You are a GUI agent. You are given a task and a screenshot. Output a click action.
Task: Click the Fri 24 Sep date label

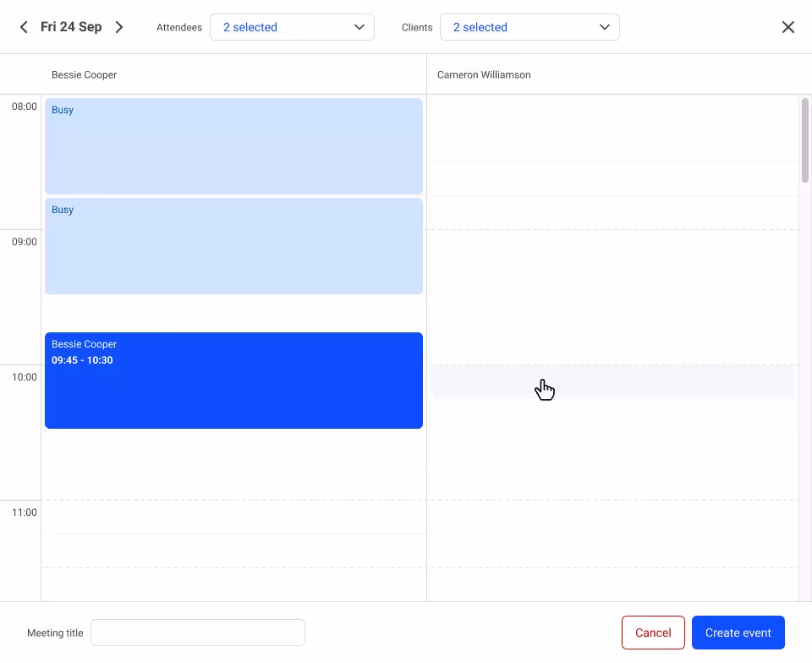(71, 27)
